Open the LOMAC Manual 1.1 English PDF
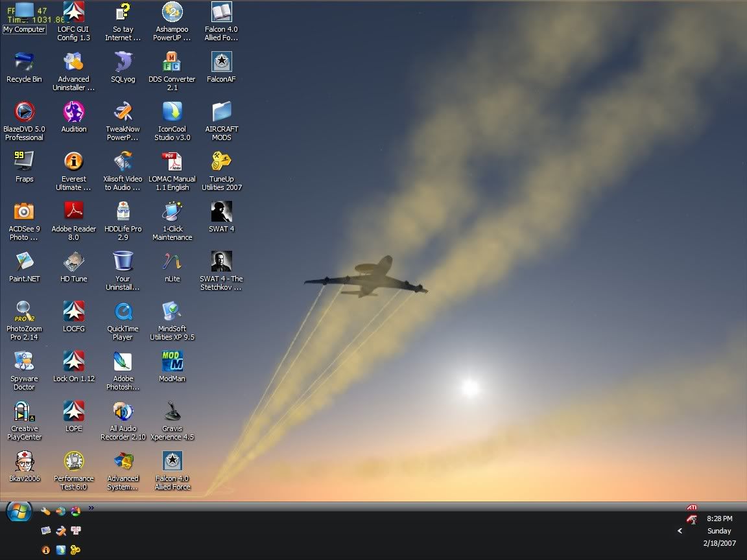The width and height of the screenshot is (747, 560). point(172,160)
